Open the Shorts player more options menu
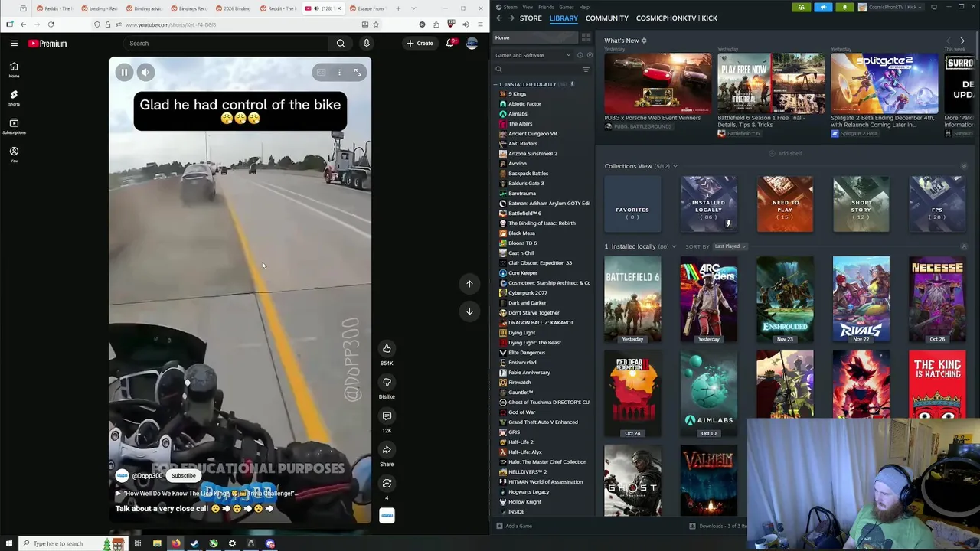Viewport: 980px width, 551px height. click(x=339, y=72)
